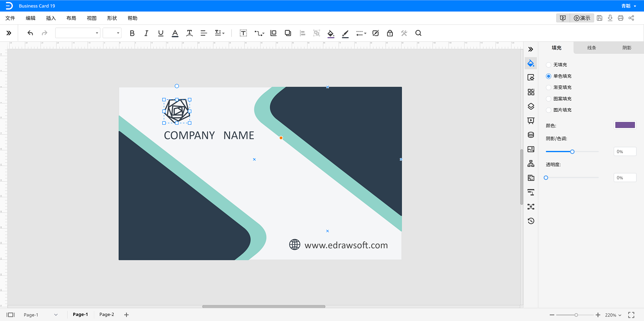Select the 无填充 radio option
644x321 pixels.
[548, 65]
